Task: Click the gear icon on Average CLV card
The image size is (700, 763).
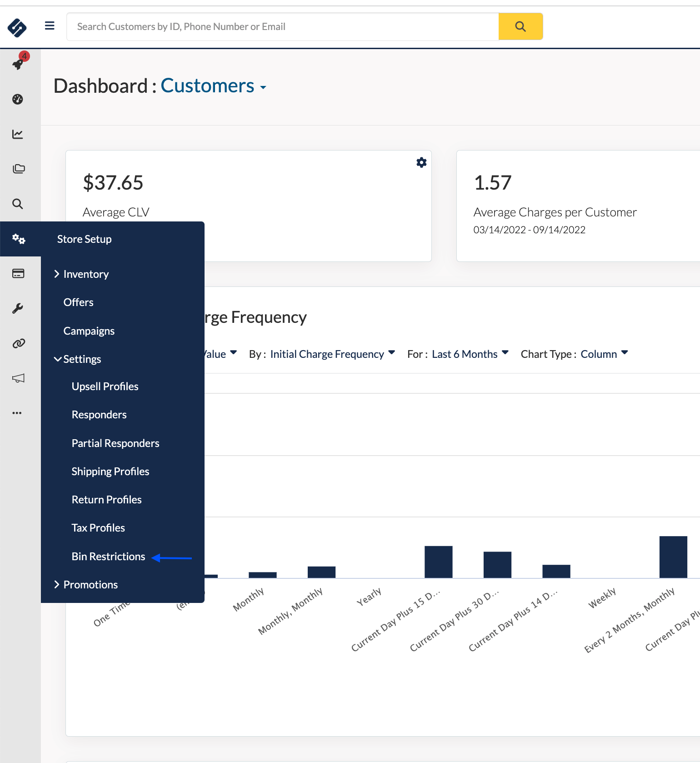Action: click(421, 162)
